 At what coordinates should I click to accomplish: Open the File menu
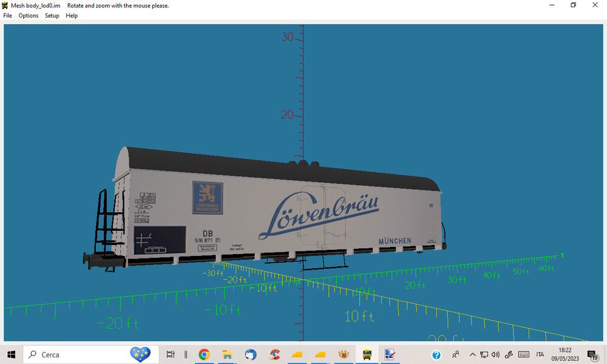coord(7,16)
